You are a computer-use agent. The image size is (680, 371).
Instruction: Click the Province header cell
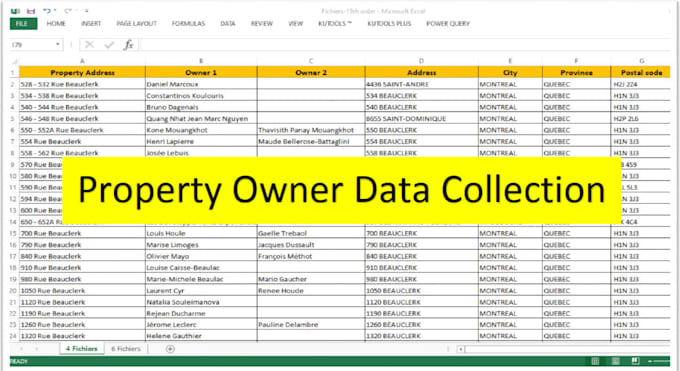coord(576,72)
